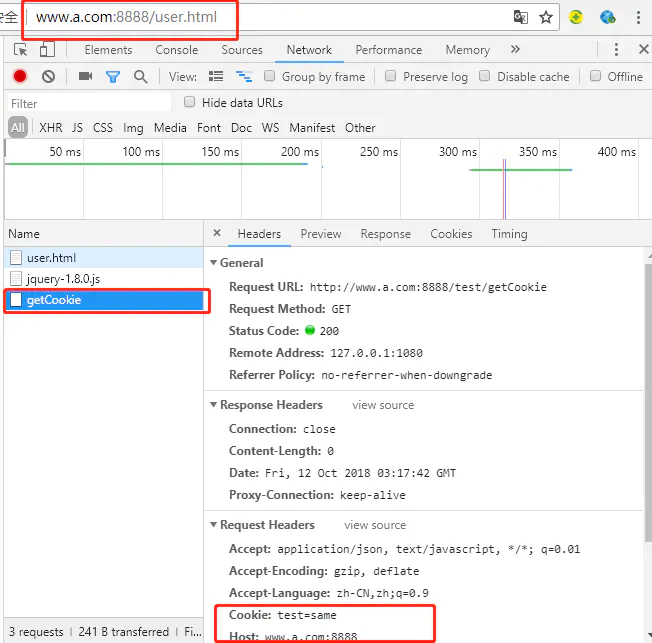The width and height of the screenshot is (652, 643).
Task: Click the Cookie test=same header value
Action: (x=307, y=615)
